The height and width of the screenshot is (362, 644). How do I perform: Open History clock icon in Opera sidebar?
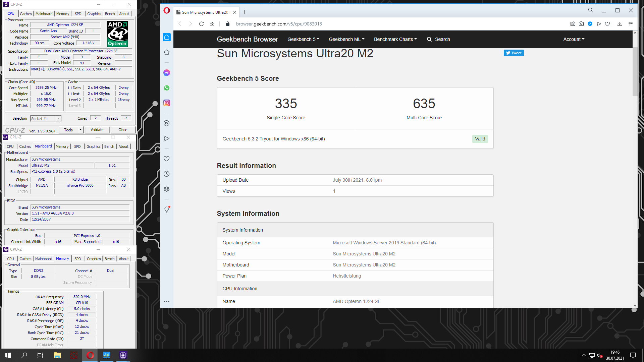tap(167, 174)
